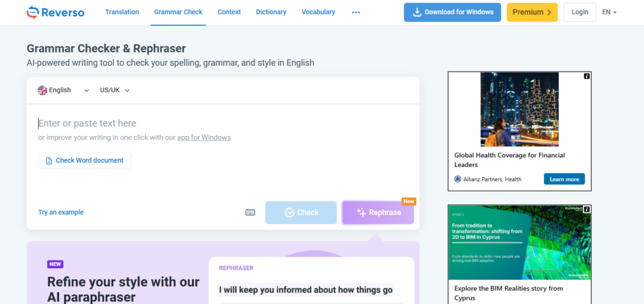Click the Check Word document button
Image resolution: width=644 pixels, height=304 pixels.
(85, 160)
